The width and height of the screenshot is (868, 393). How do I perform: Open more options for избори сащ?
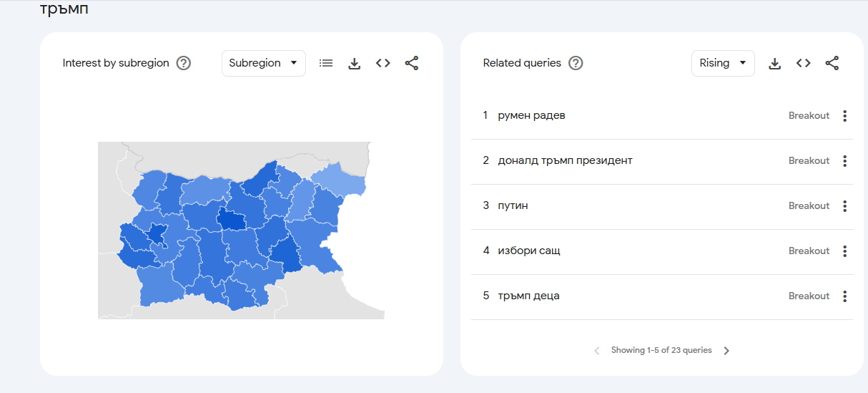(x=844, y=251)
